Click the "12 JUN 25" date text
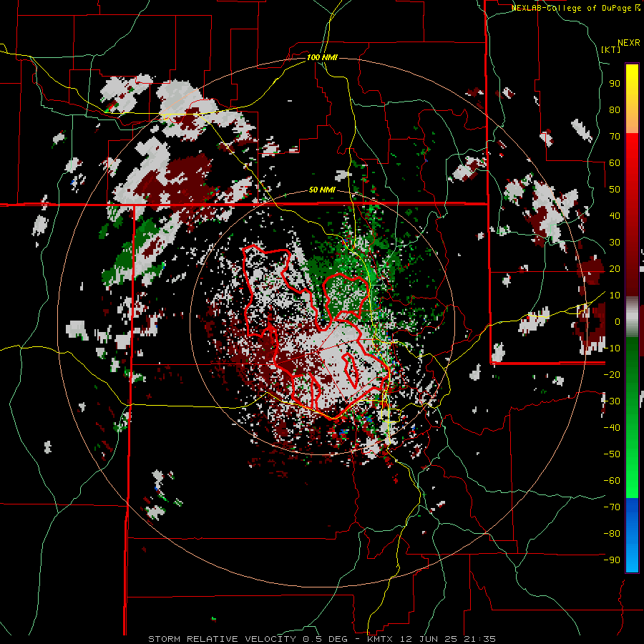Screen dimensions: 644x644 pos(429,639)
